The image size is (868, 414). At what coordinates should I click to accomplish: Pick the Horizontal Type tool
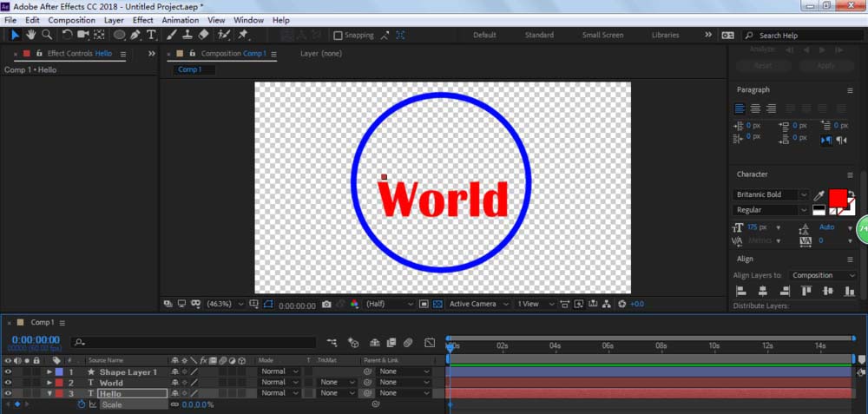coord(151,35)
